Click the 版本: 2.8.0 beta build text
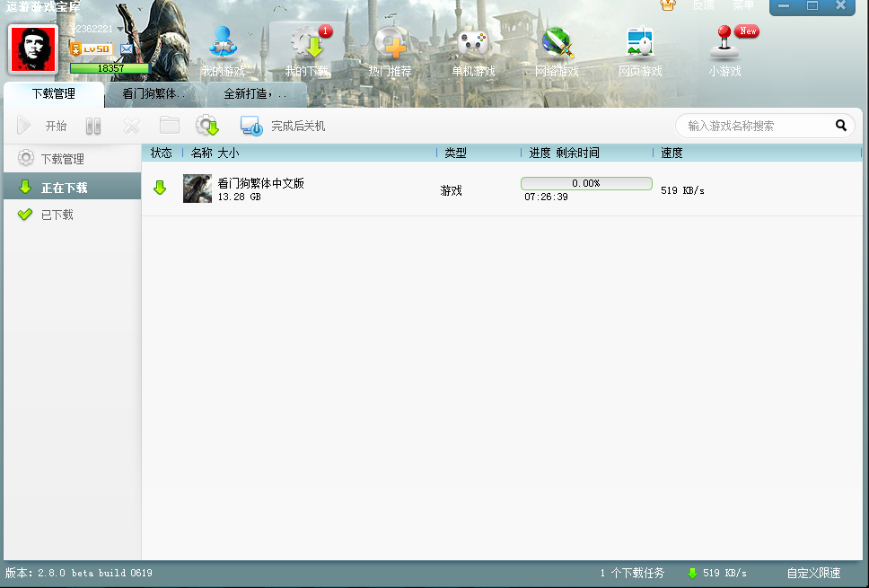869x588 pixels. (x=79, y=573)
